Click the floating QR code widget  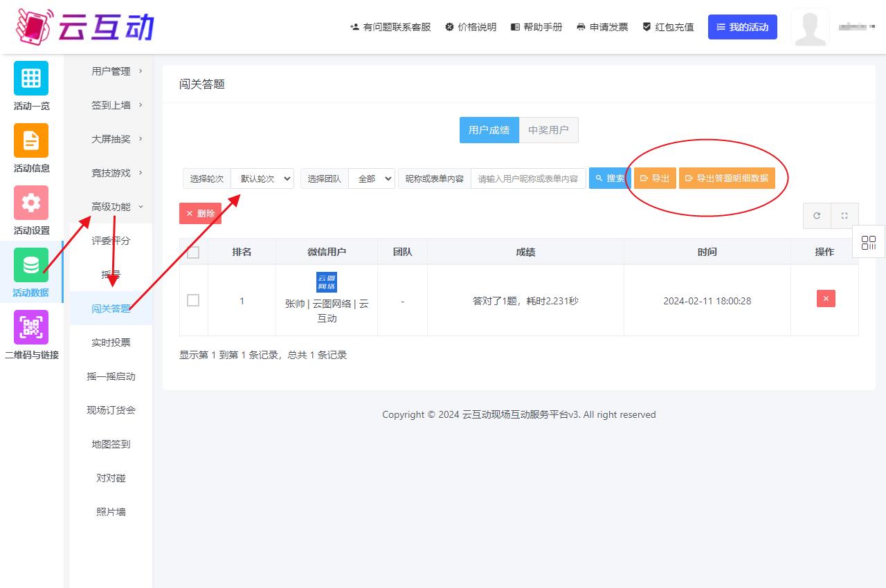869,243
